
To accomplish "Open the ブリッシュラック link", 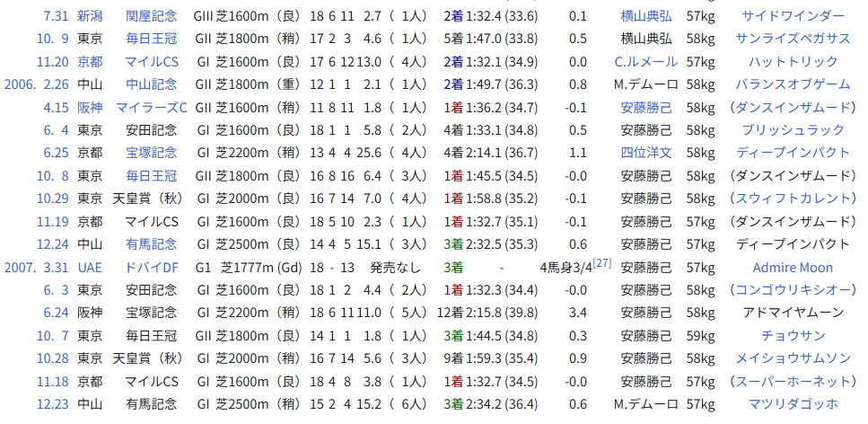I will coord(793,129).
